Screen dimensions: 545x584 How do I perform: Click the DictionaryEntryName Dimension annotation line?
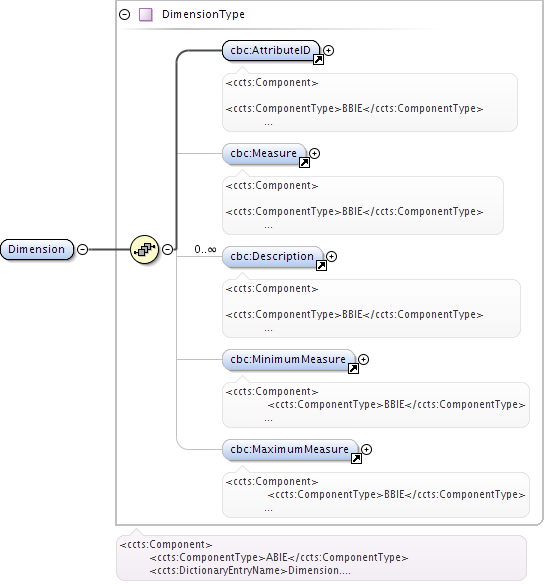(250, 571)
